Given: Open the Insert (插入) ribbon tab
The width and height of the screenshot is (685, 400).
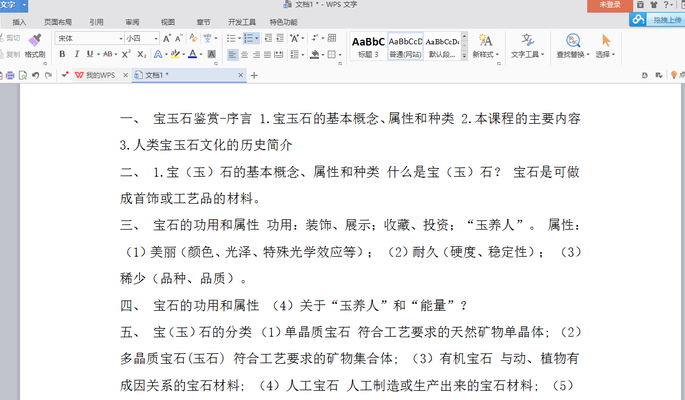Looking at the screenshot, I should point(19,22).
